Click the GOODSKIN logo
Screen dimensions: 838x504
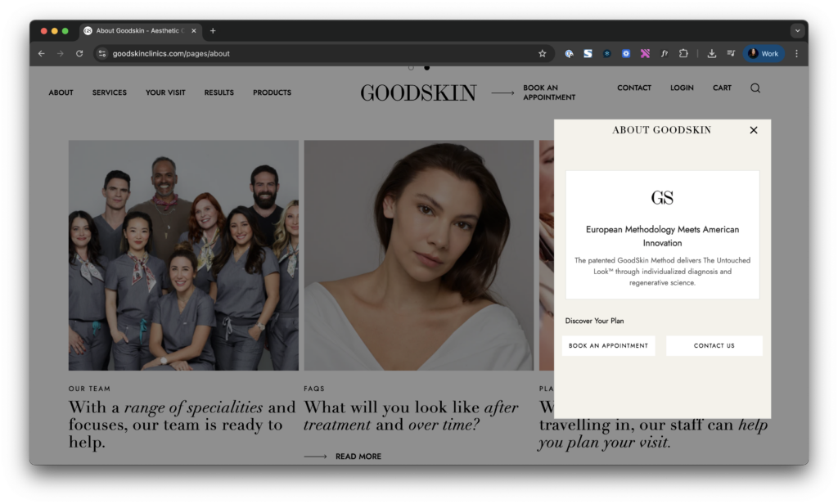point(418,92)
